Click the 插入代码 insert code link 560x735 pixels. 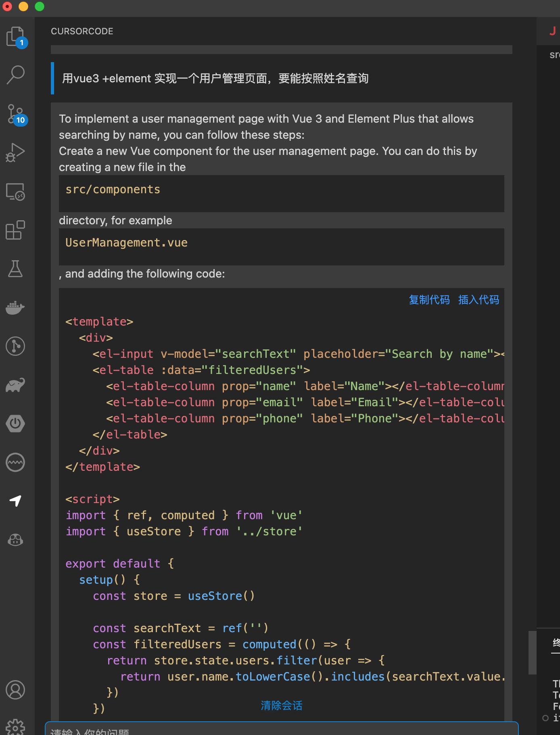click(479, 300)
